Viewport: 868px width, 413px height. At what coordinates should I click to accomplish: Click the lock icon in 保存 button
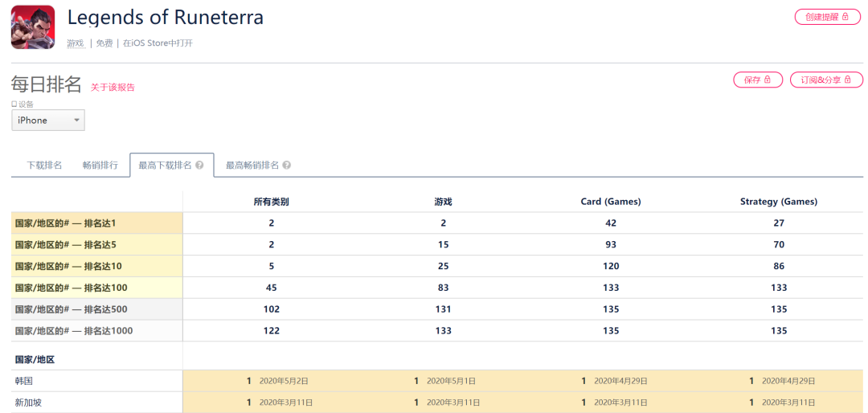click(x=768, y=80)
